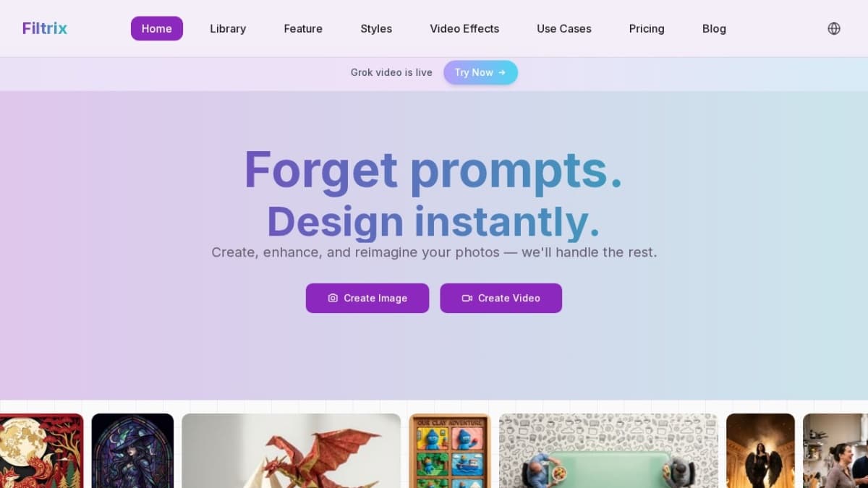Open the origami red dragon thumbnail
This screenshot has width=868, height=488.
(x=291, y=450)
